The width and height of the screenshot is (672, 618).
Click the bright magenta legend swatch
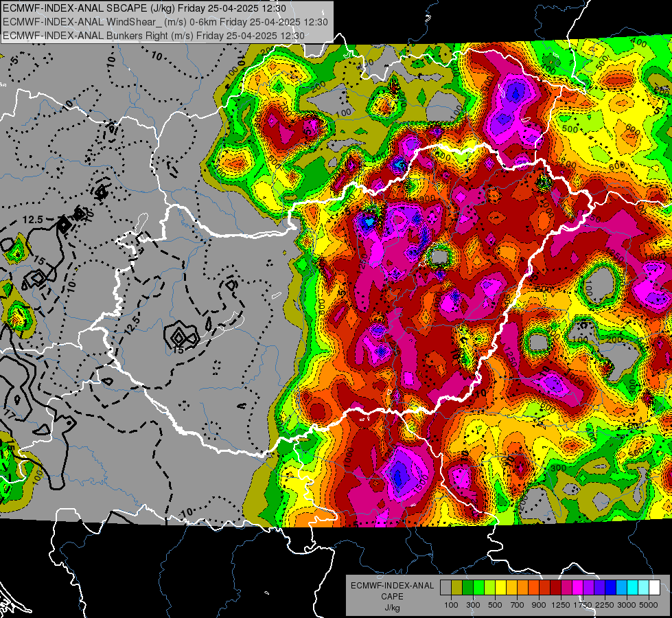[x=577, y=587]
